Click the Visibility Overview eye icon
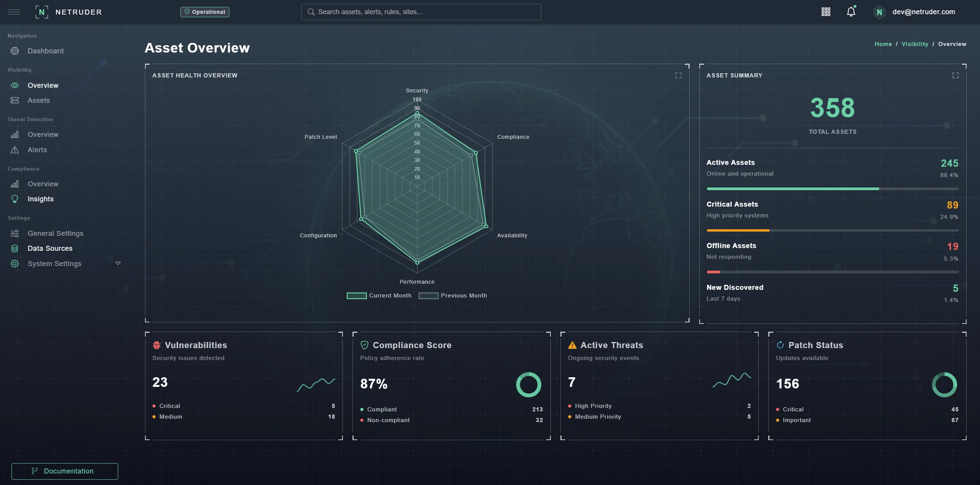The width and height of the screenshot is (980, 485). pyautogui.click(x=15, y=85)
